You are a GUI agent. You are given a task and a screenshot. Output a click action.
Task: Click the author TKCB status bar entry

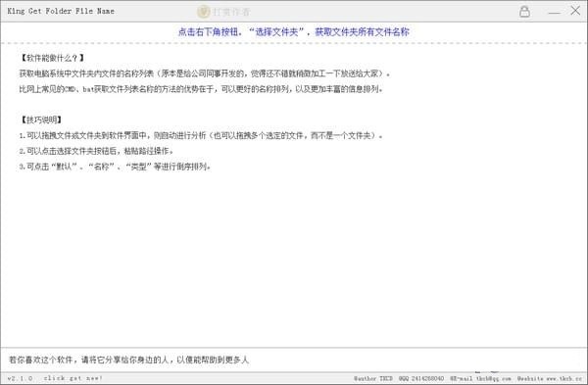coord(372,378)
